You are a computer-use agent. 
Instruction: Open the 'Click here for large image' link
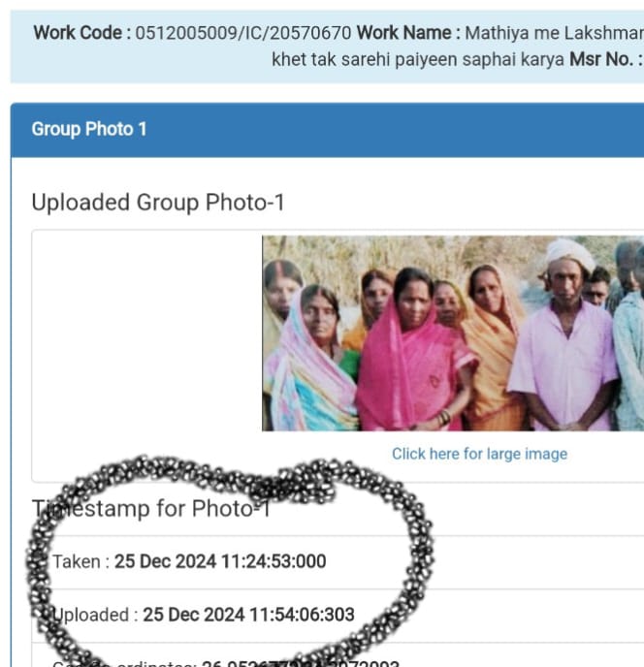coord(479,454)
